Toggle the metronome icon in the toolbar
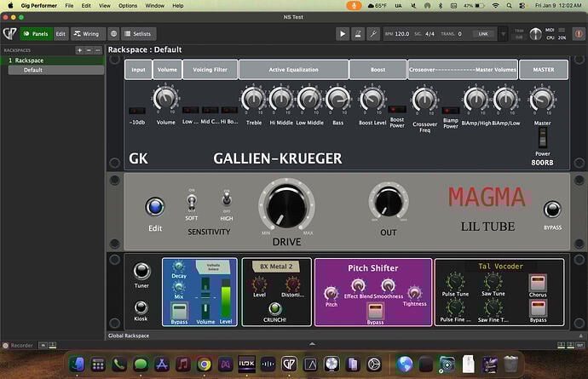 point(358,34)
